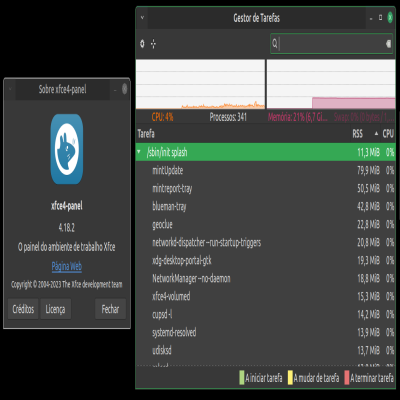
Task: Select the systemd-resolved process row
Action: pyautogui.click(x=266, y=332)
